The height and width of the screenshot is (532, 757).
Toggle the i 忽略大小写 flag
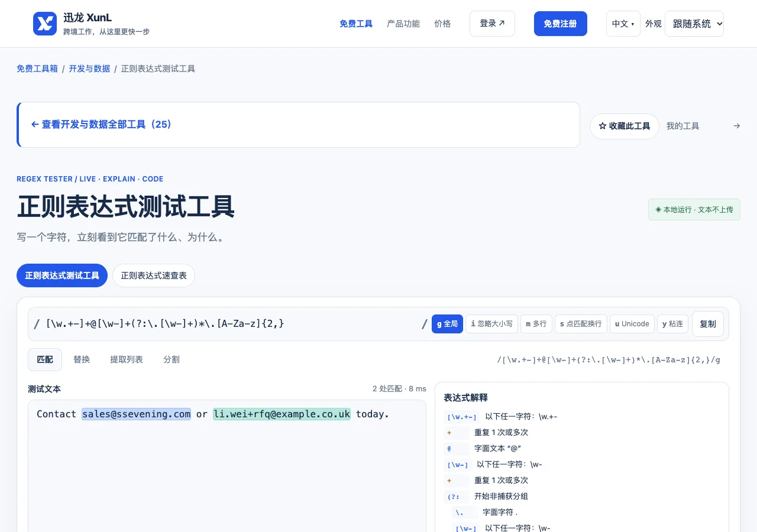[x=491, y=324]
